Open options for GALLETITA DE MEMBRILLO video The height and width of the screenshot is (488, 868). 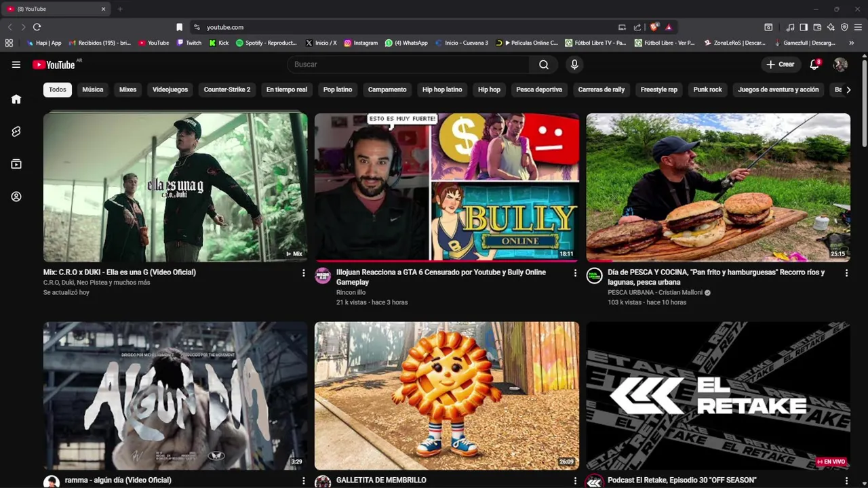point(575,481)
